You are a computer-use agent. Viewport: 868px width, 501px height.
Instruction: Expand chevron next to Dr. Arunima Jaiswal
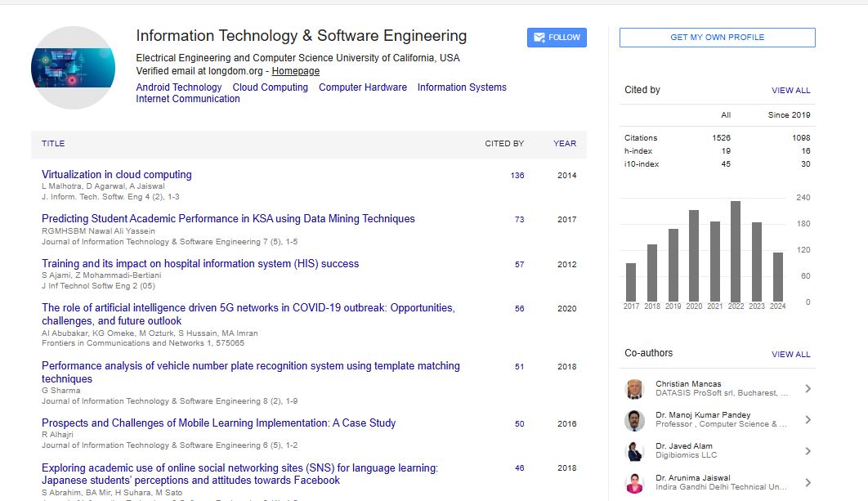coord(808,483)
